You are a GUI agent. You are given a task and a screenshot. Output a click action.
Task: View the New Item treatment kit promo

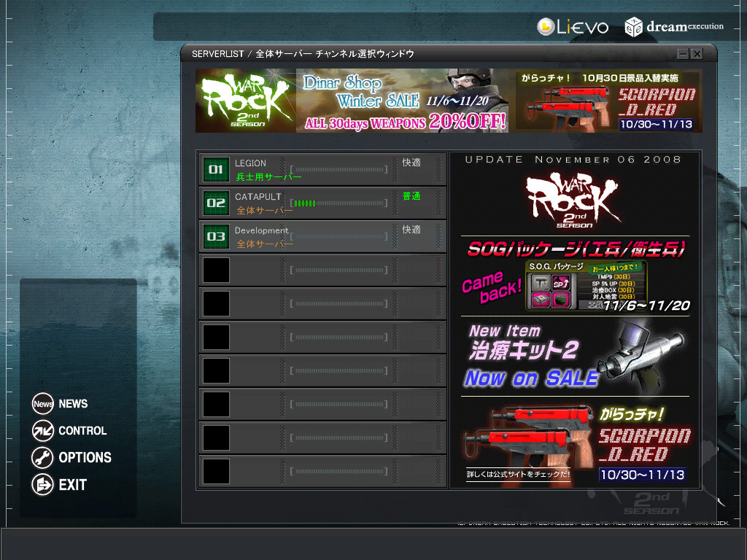click(x=575, y=356)
